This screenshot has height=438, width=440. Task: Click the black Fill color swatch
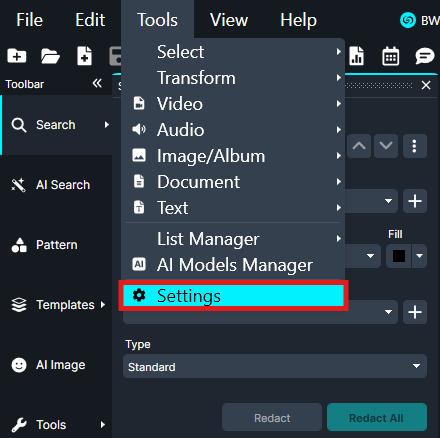tap(399, 256)
